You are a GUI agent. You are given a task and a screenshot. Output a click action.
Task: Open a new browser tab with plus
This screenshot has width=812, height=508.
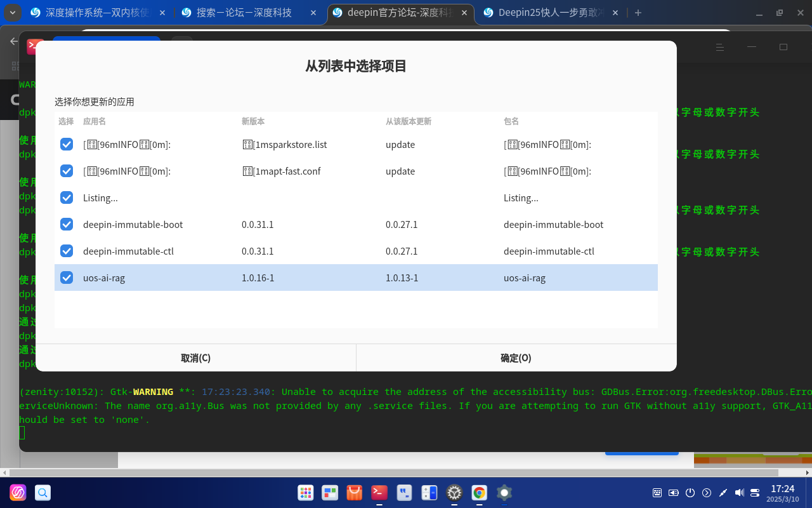click(638, 13)
